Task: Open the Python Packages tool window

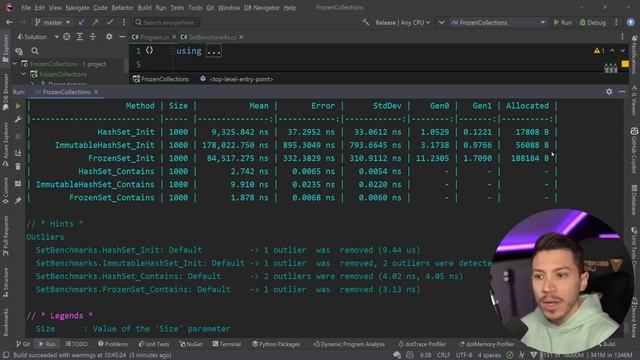Action: click(276, 344)
